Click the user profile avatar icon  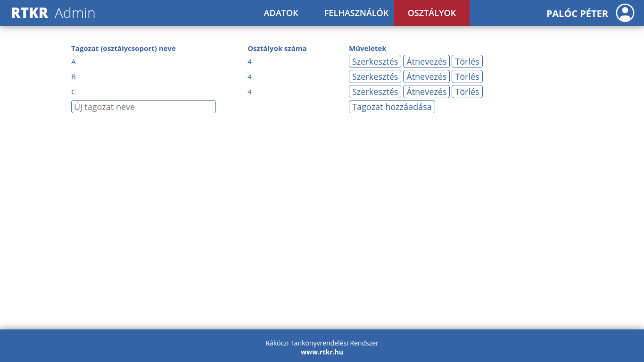coord(625,13)
